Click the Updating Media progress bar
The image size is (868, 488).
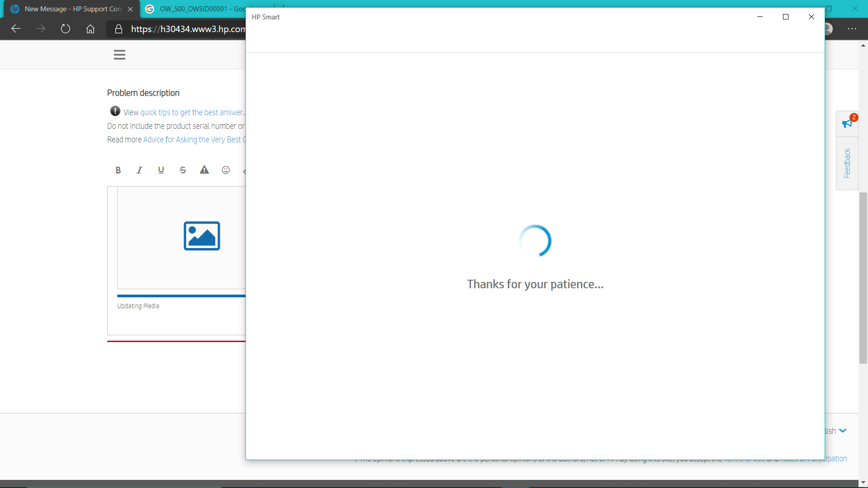click(181, 296)
